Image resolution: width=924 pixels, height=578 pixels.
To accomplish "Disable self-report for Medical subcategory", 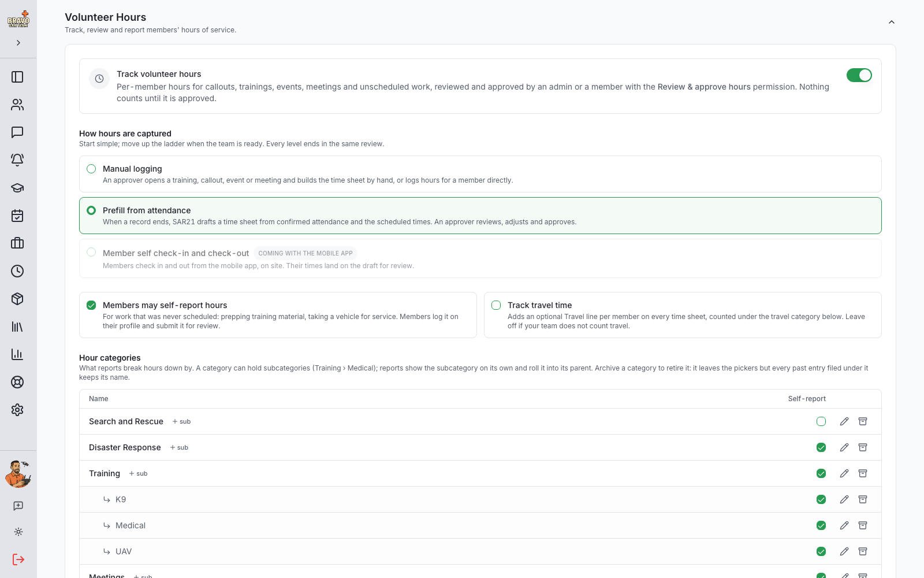I will tap(821, 525).
